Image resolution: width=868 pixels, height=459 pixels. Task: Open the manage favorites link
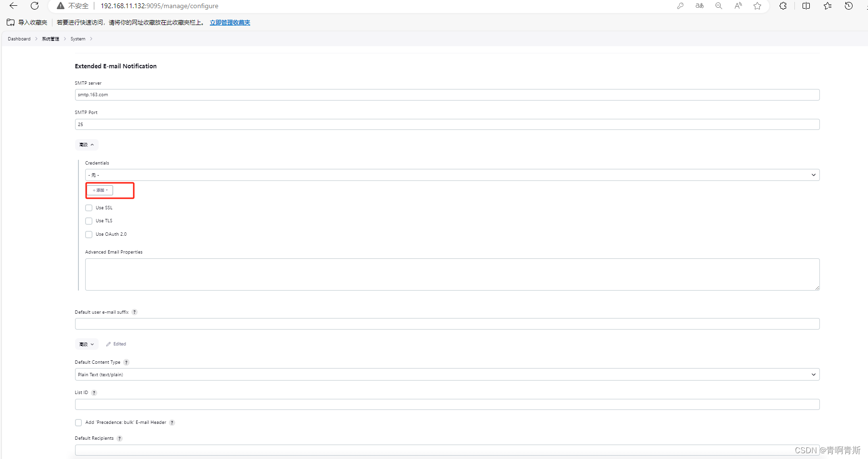(x=230, y=23)
